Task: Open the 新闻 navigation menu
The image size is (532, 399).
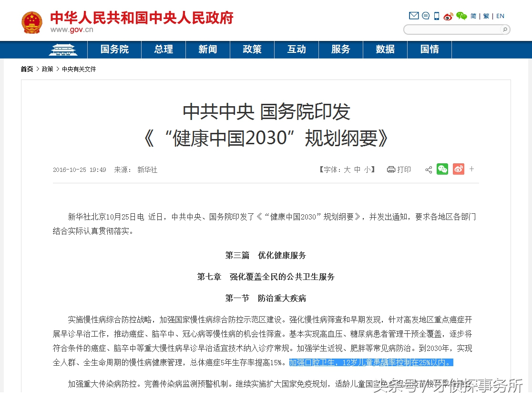Action: click(208, 50)
